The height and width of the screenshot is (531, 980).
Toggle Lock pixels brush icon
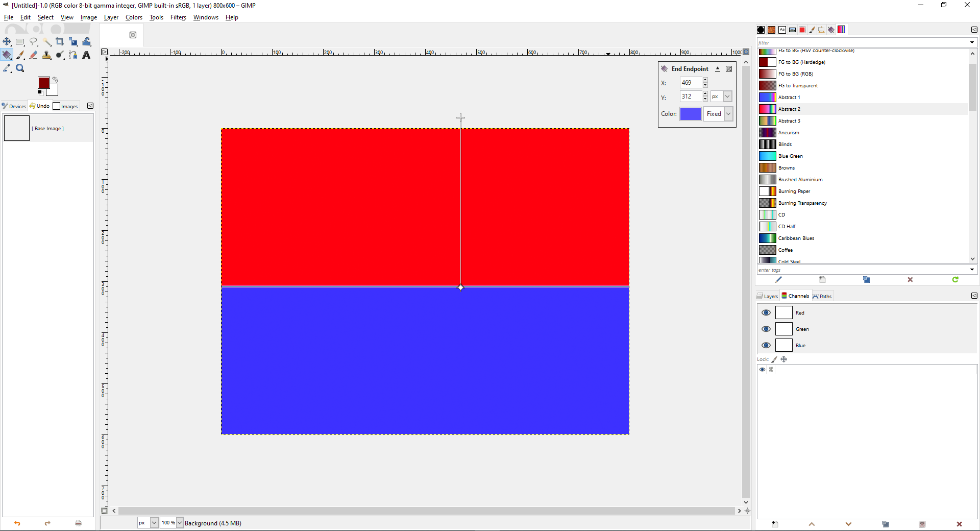774,359
